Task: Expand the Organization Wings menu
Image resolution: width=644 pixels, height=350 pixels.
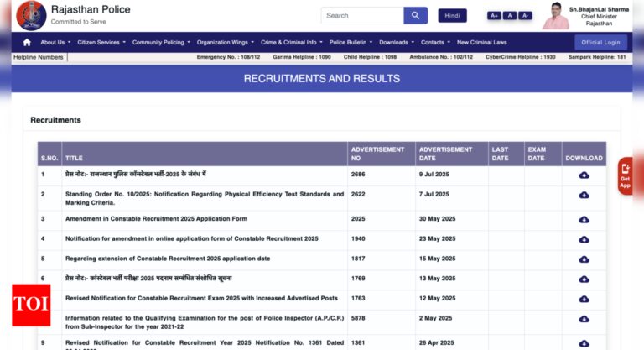Action: [225, 42]
